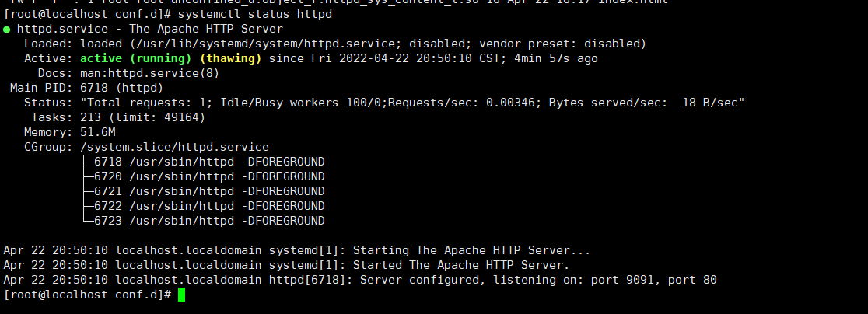Click 'vendor preset: disabled)' text
The height and width of the screenshot is (314, 868).
click(563, 44)
